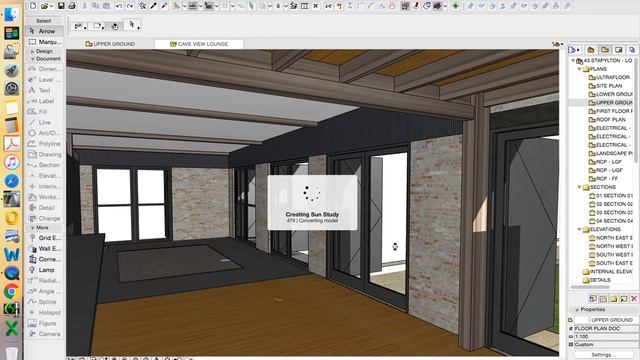Choose the Wall End tool
The image size is (640, 360).
(44, 248)
